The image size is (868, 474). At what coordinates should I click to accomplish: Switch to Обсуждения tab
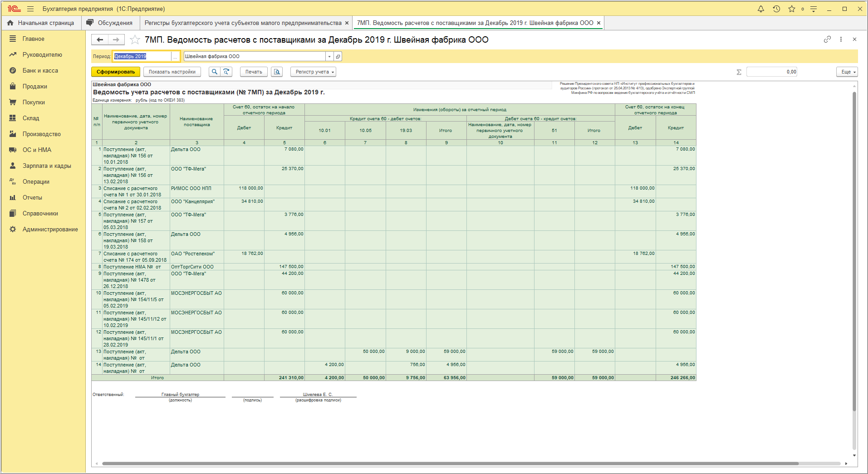pyautogui.click(x=110, y=23)
